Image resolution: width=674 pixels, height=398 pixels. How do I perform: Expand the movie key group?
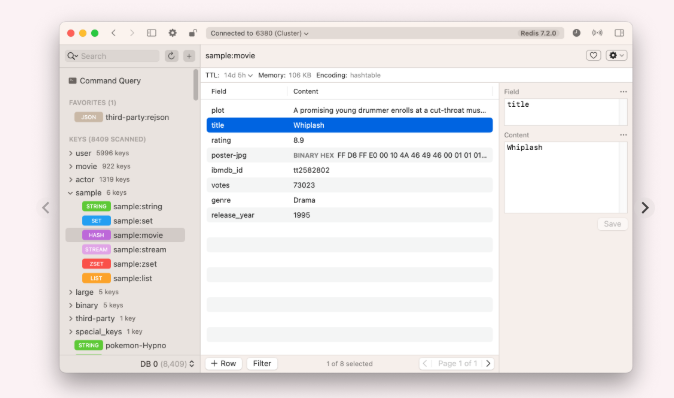pos(70,166)
